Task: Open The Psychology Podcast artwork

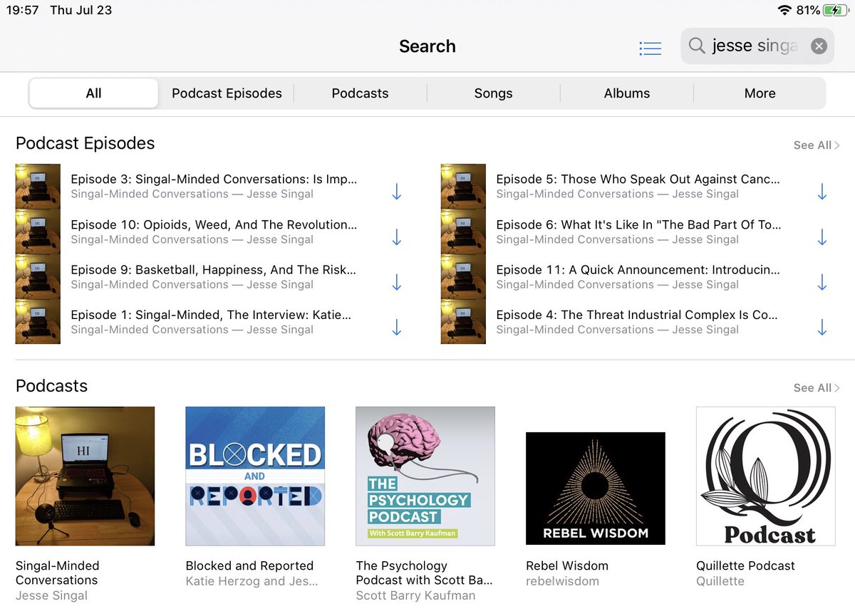Action: [x=425, y=476]
